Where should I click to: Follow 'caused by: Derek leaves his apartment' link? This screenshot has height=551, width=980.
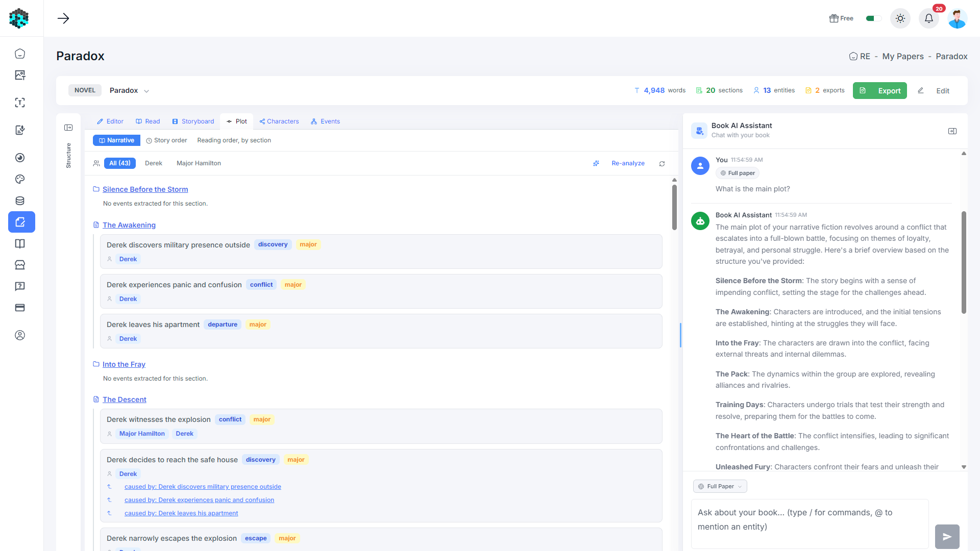(181, 513)
